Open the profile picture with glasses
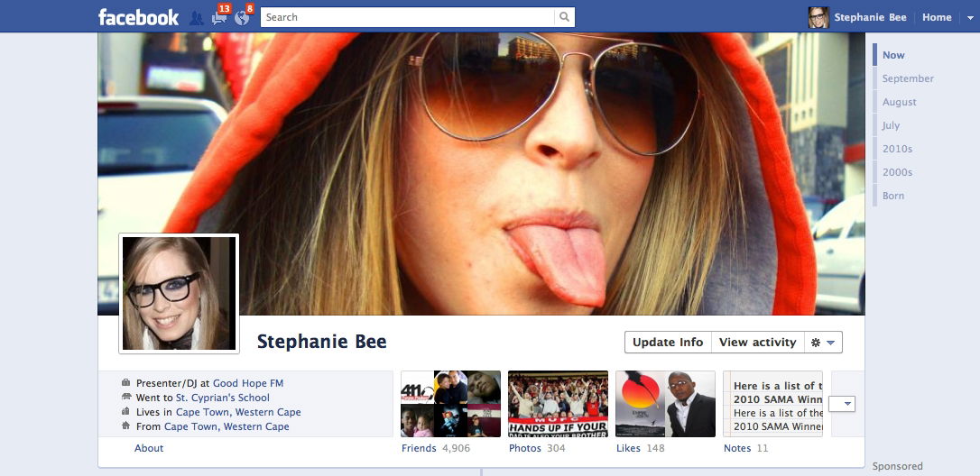Screen dimensions: 980x476 click(x=179, y=293)
